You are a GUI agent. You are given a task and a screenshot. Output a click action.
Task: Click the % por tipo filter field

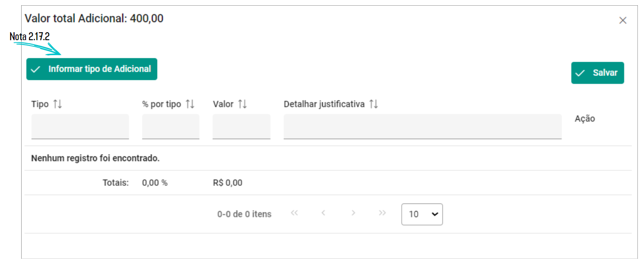(170, 127)
